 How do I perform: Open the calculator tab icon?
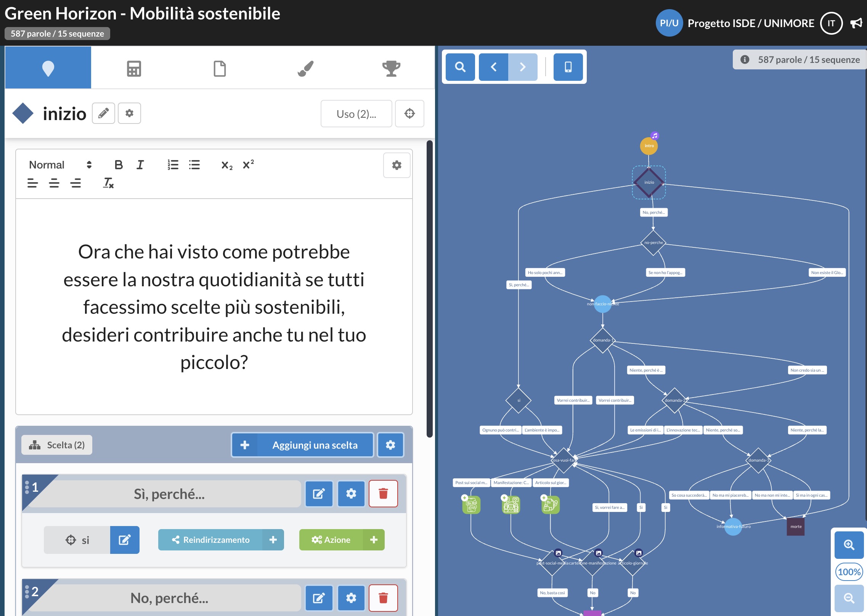click(134, 69)
